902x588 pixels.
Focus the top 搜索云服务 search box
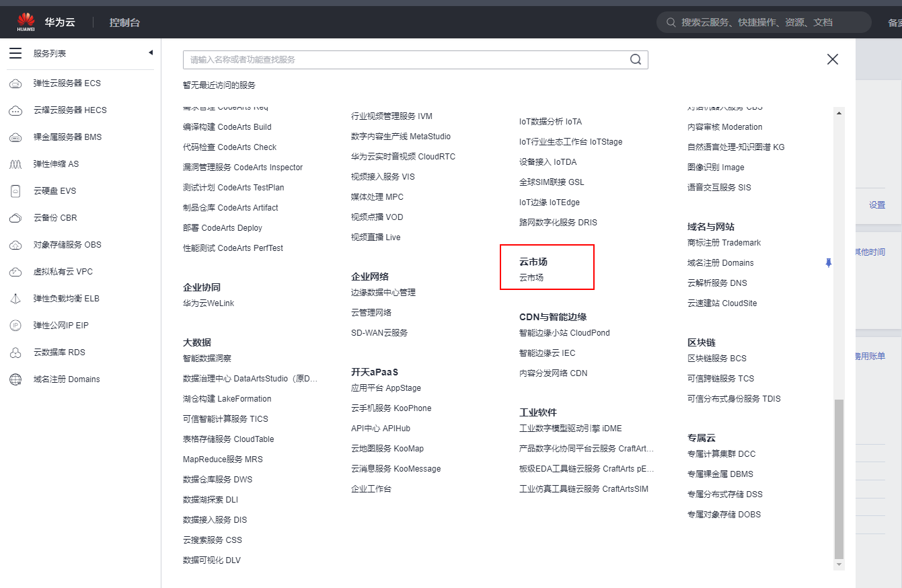tap(765, 22)
